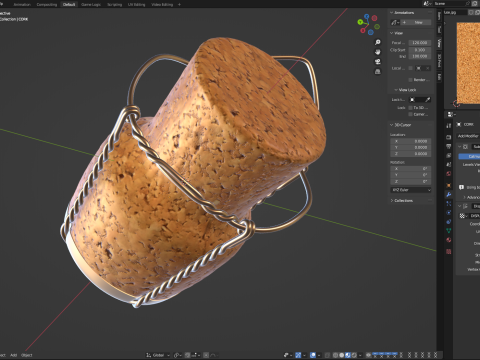Open the View Layer properties tab
The height and width of the screenshot is (360, 480).
point(449,156)
